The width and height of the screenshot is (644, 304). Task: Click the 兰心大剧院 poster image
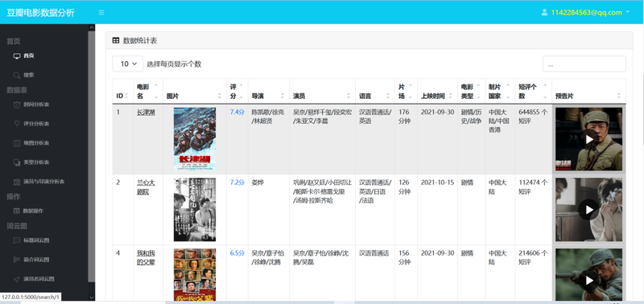point(195,210)
